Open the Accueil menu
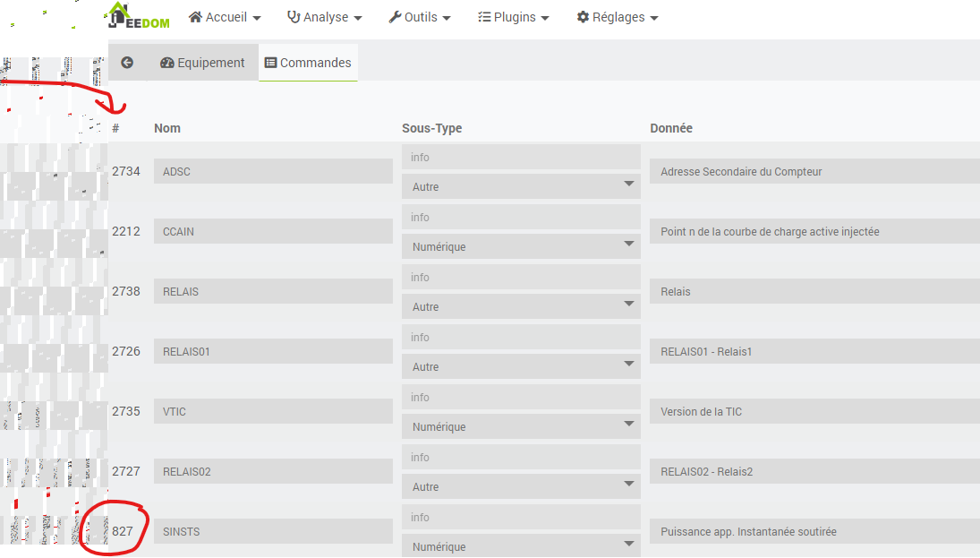The width and height of the screenshot is (980, 558). tap(225, 17)
